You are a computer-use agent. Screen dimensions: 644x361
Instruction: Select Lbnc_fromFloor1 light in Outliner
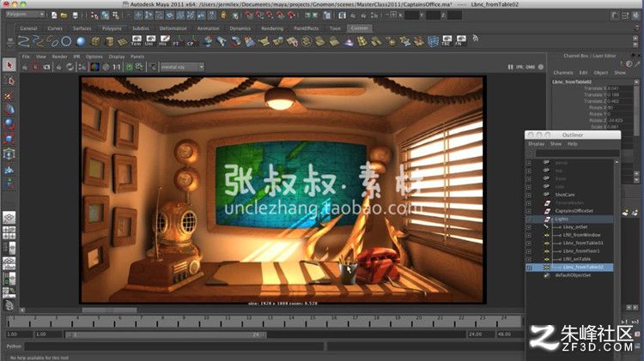[x=581, y=251]
